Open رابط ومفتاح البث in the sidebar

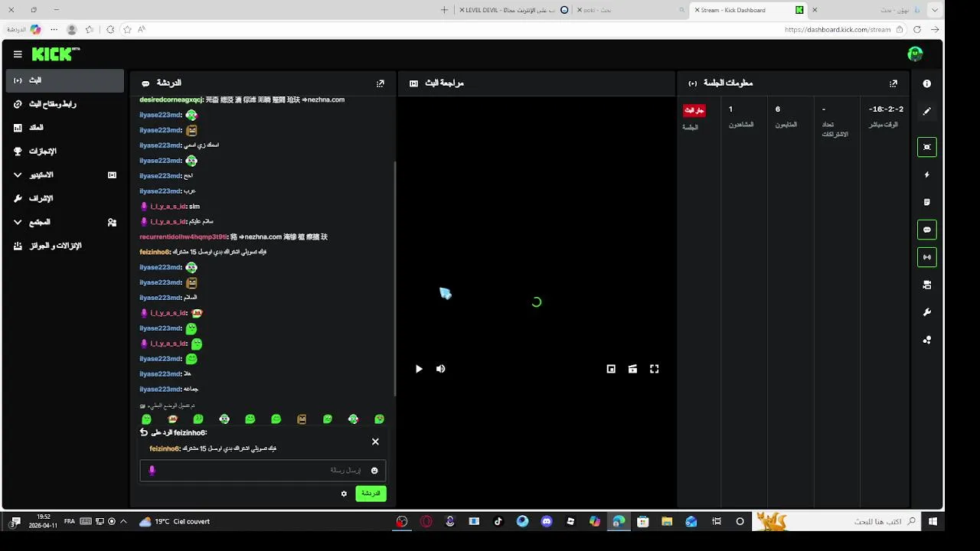click(65, 104)
